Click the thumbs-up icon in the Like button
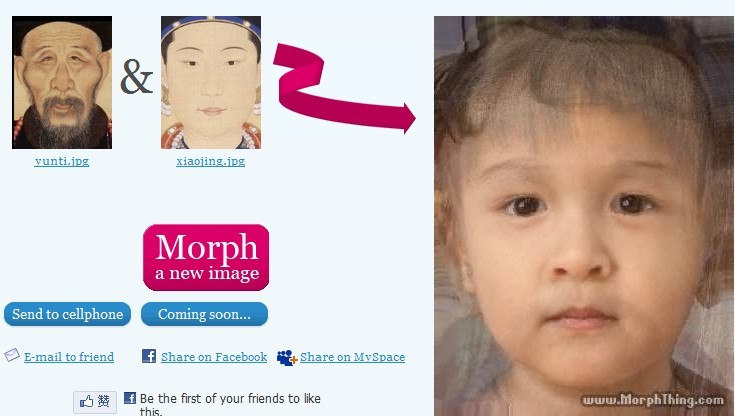Screen dimensions: 735x416 coord(87,401)
